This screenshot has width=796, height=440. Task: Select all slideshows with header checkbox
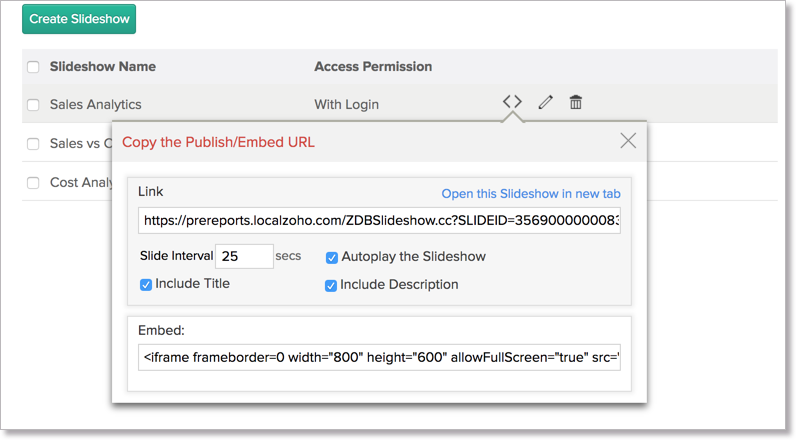tap(33, 67)
